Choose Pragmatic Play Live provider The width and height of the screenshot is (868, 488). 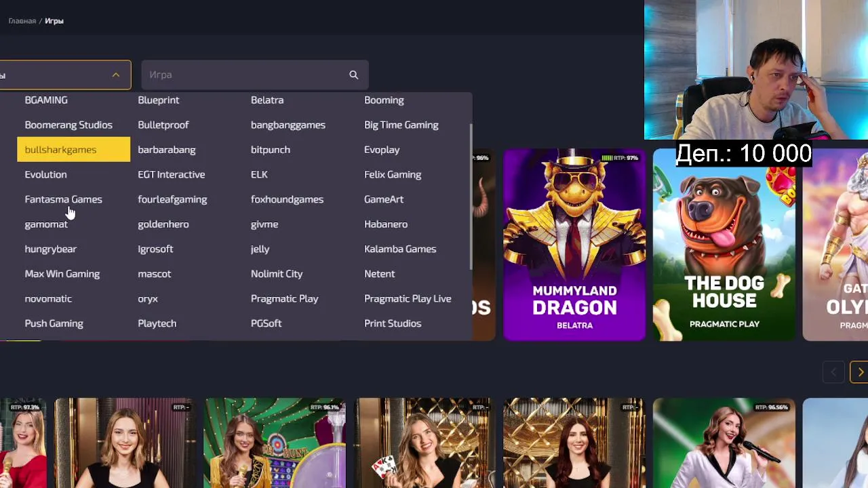pos(408,299)
